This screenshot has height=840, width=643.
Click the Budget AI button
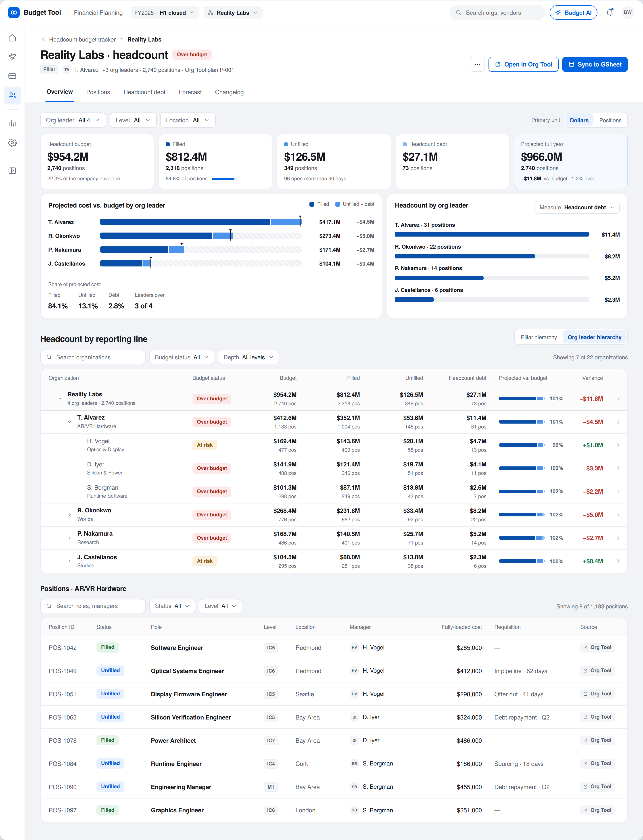coord(573,13)
